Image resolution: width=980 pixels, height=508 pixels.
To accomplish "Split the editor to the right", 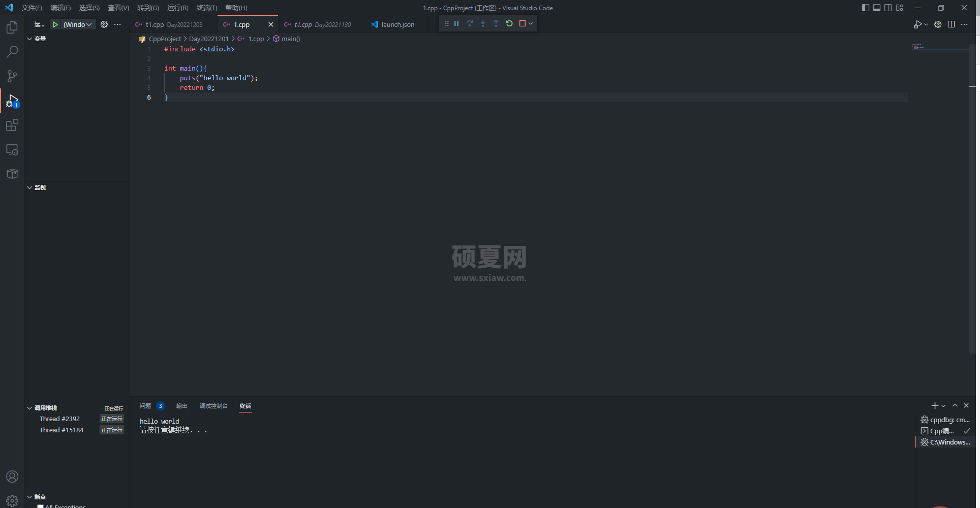I will (951, 24).
